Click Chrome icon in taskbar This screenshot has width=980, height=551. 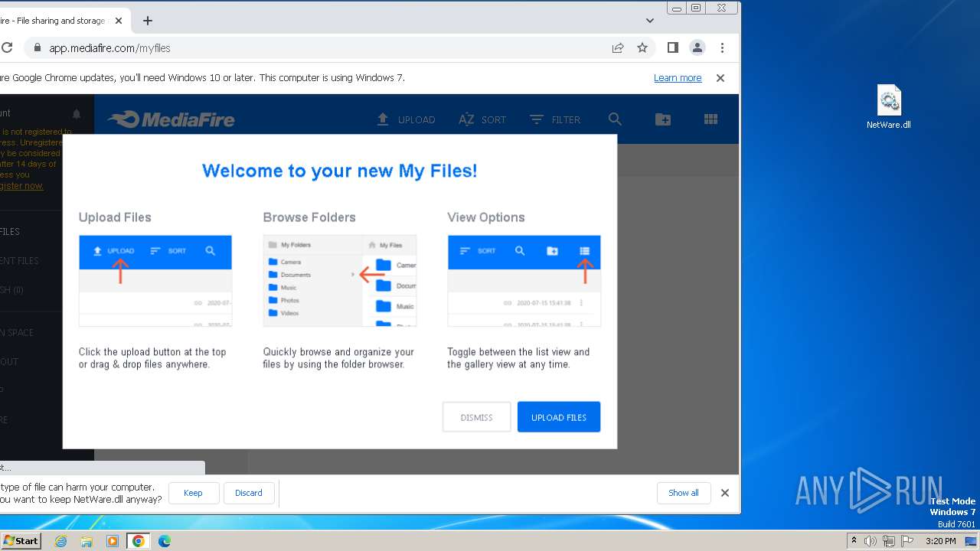click(x=139, y=541)
